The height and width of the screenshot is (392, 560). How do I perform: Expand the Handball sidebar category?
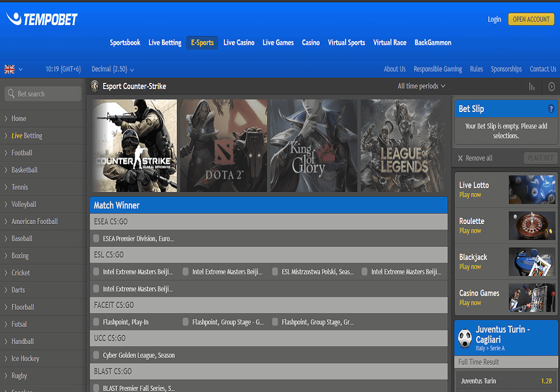coord(43,341)
